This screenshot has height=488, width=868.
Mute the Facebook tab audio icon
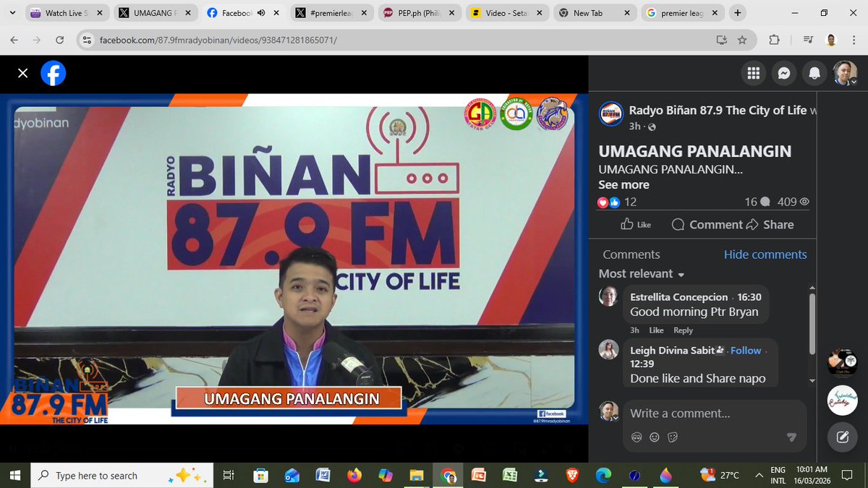pyautogui.click(x=261, y=13)
